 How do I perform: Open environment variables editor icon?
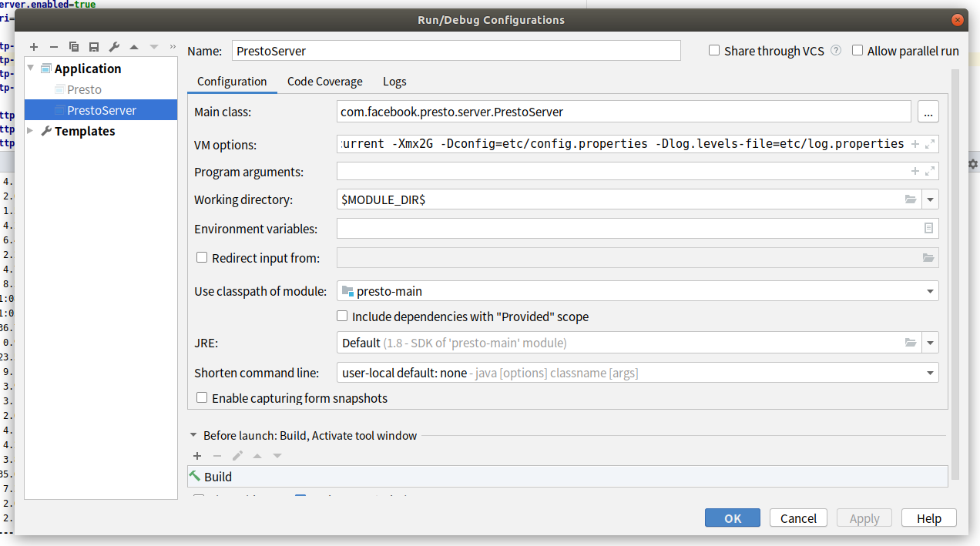coord(928,229)
